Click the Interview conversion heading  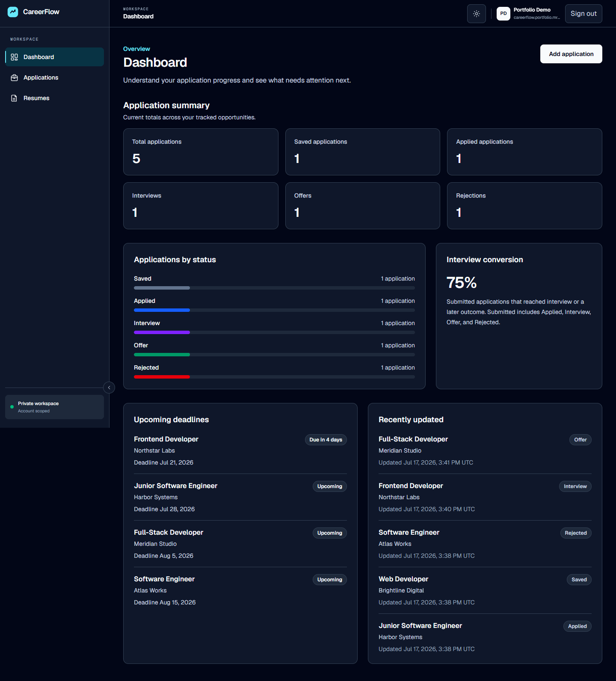[x=485, y=260]
